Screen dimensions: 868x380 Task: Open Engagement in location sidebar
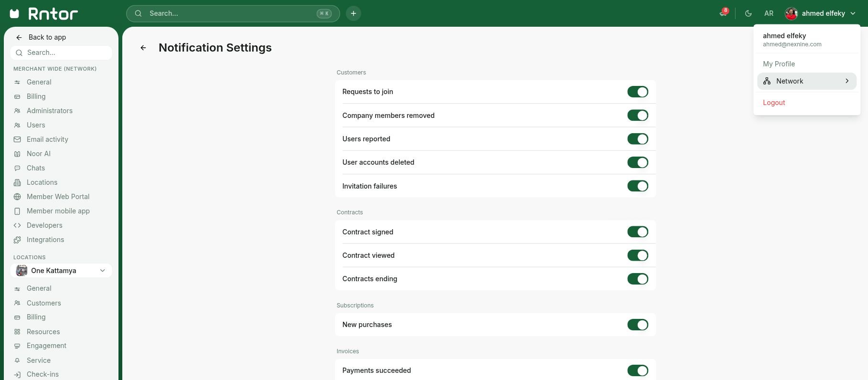tap(46, 346)
